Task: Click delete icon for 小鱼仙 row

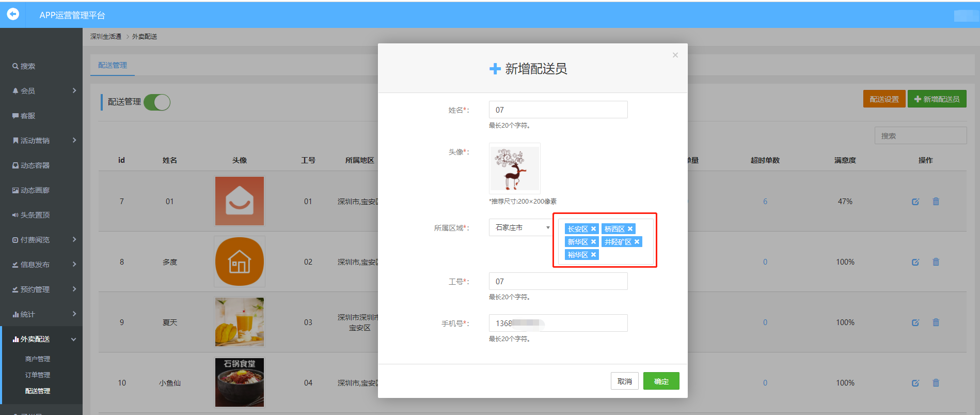Action: coord(936,383)
